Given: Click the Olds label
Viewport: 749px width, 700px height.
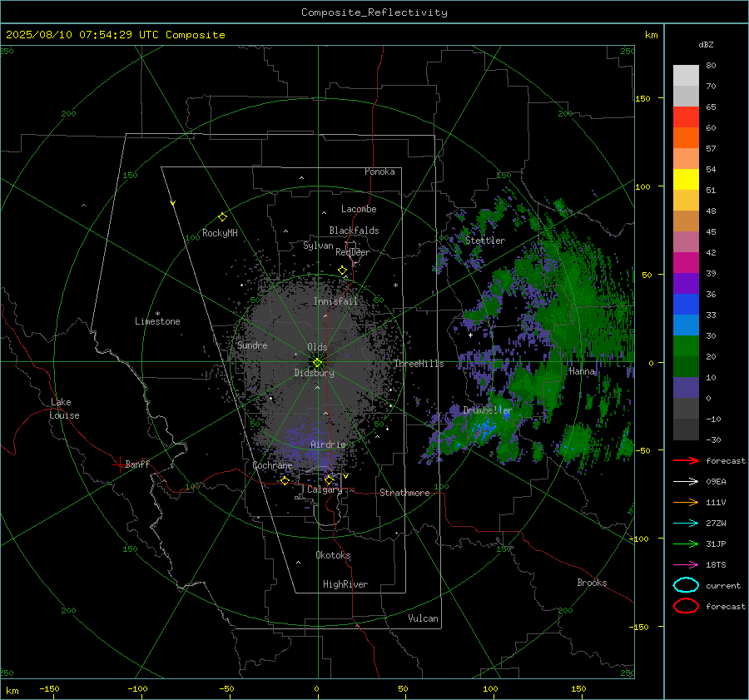Looking at the screenshot, I should click(317, 347).
